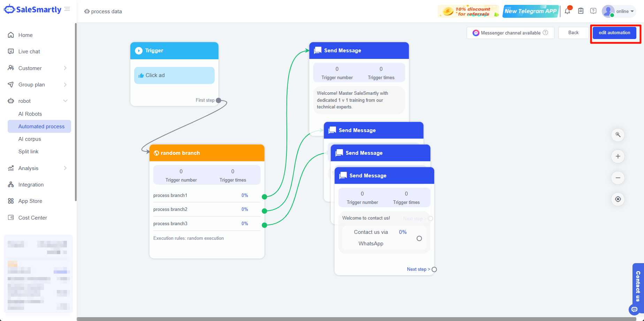This screenshot has height=321, width=644.
Task: Click the auto-arrange magic wand button
Action: [618, 135]
